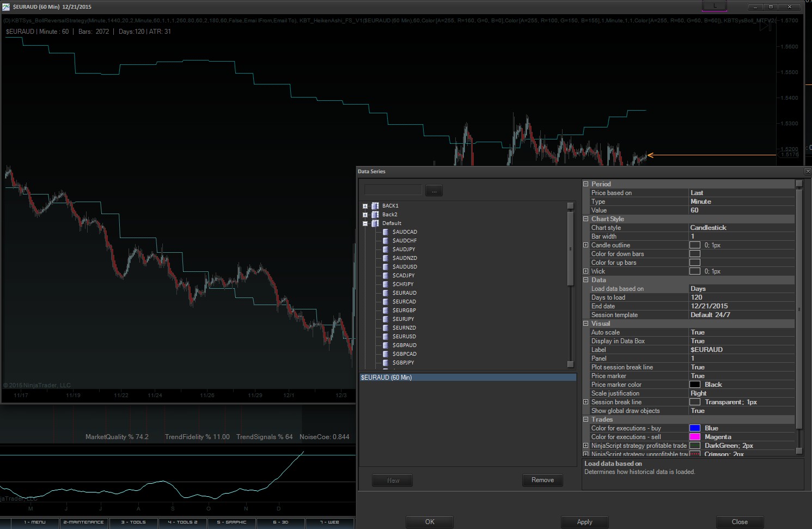Image resolution: width=812 pixels, height=529 pixels.
Task: Click the NinjaTrader icon in title bar
Action: [x=6, y=7]
